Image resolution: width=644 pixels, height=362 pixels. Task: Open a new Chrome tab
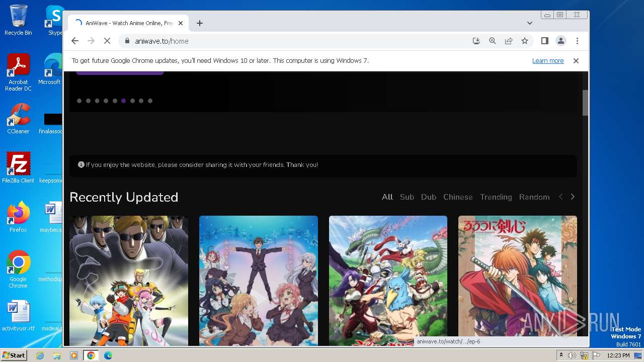pos(200,23)
